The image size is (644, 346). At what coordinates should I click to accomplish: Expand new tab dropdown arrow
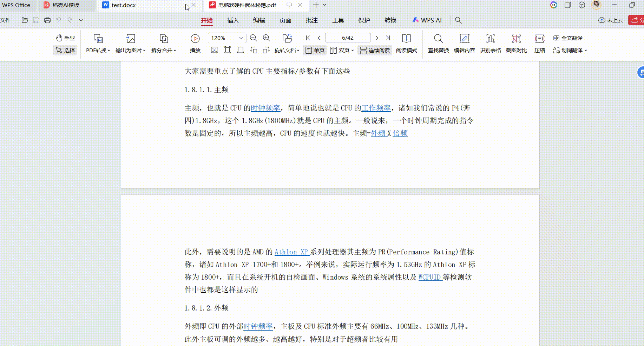pyautogui.click(x=325, y=5)
